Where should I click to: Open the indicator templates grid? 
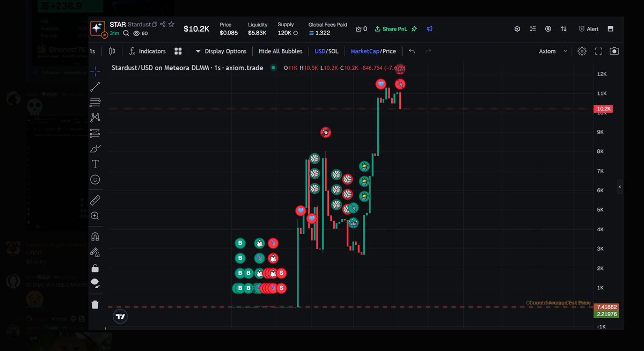click(x=178, y=51)
